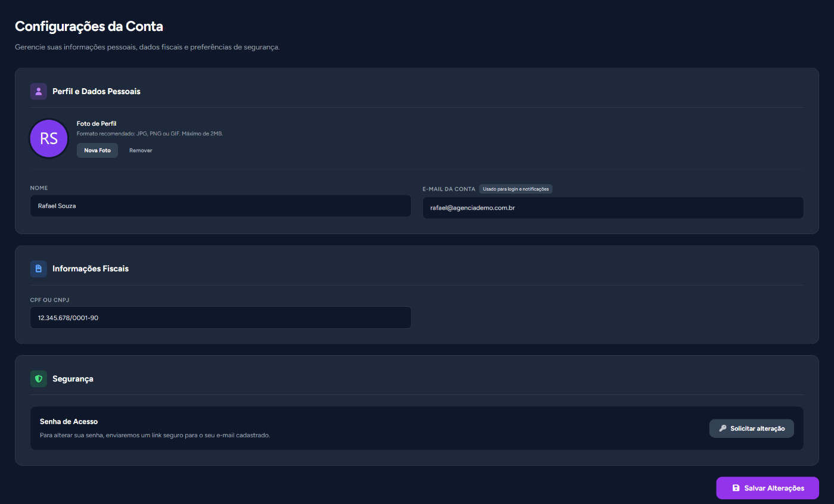
Task: Click the 'Formato recomendado: JPG, PNG ou GIF' hint
Action: [150, 133]
